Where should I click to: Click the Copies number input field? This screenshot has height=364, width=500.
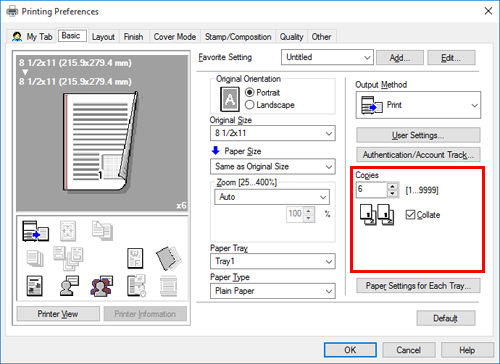click(372, 190)
